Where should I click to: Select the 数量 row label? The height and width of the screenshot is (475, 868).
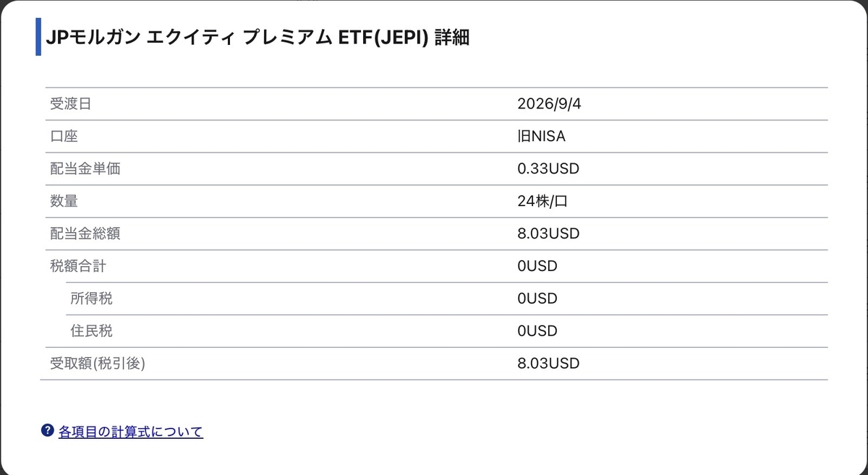(x=64, y=201)
